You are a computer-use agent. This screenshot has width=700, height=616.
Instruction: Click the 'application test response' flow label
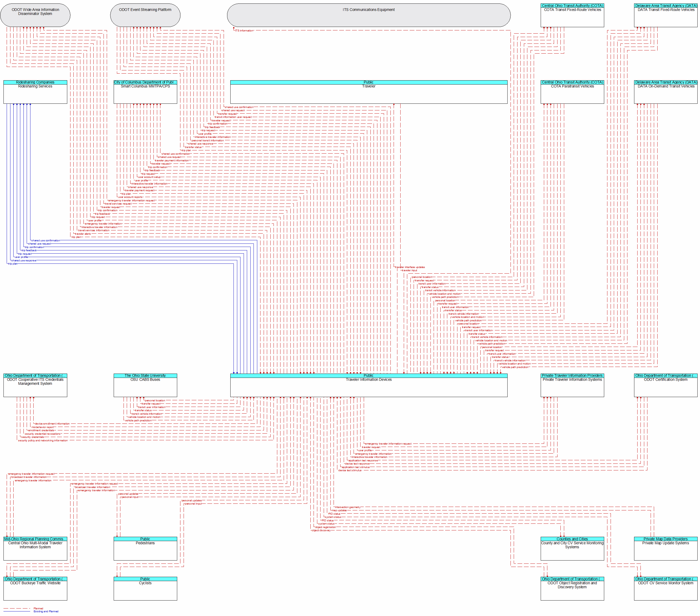[363, 461]
